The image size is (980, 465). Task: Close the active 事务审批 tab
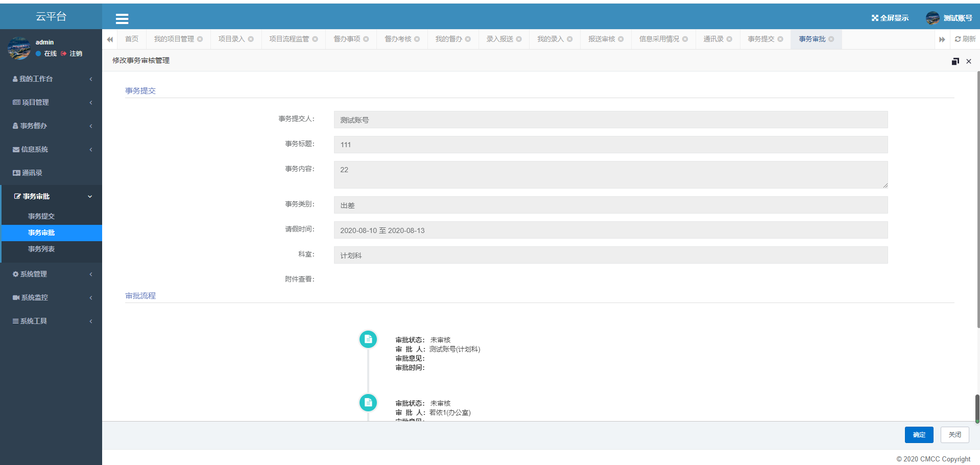831,39
